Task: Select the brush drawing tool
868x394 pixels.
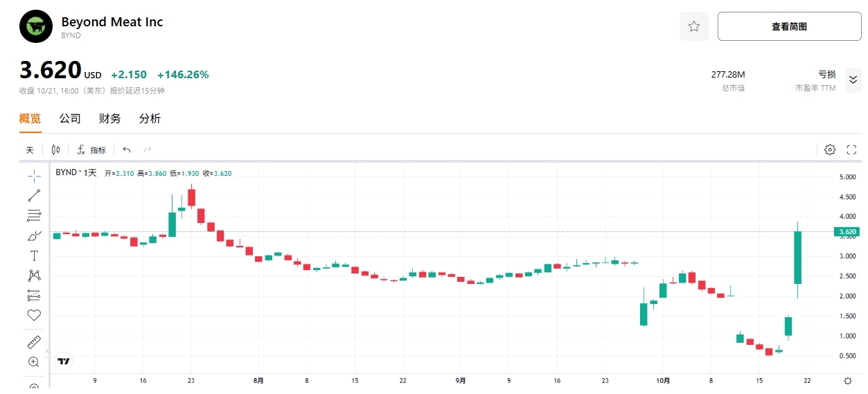Action: pos(34,236)
